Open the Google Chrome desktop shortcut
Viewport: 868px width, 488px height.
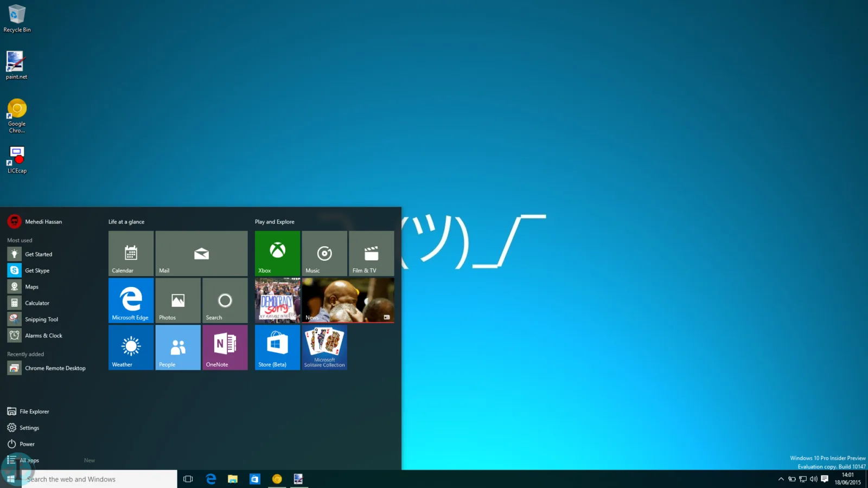coord(17,115)
